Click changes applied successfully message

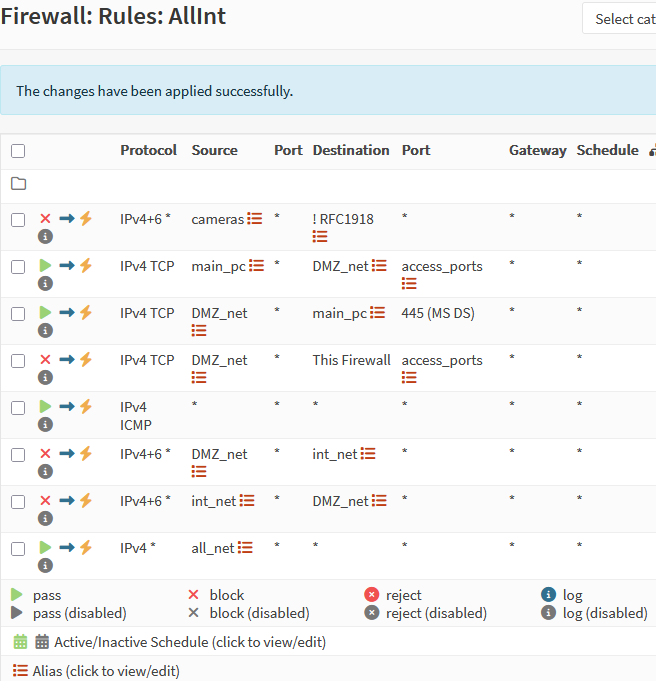coord(155,91)
